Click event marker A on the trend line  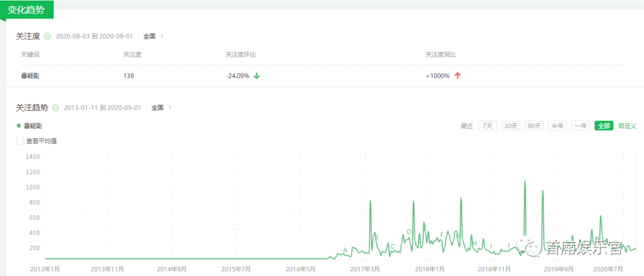[x=345, y=250]
